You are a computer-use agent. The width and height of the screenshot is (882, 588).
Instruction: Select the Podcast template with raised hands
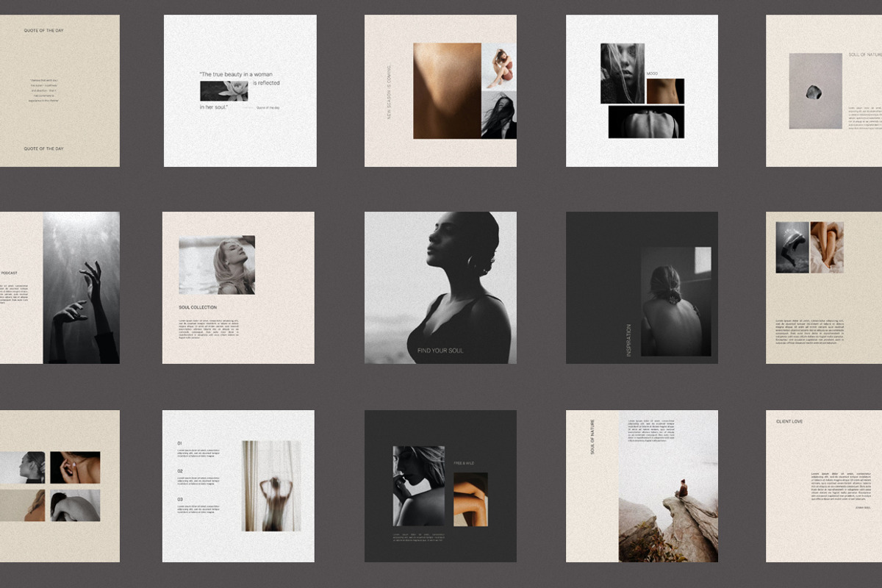click(60, 287)
